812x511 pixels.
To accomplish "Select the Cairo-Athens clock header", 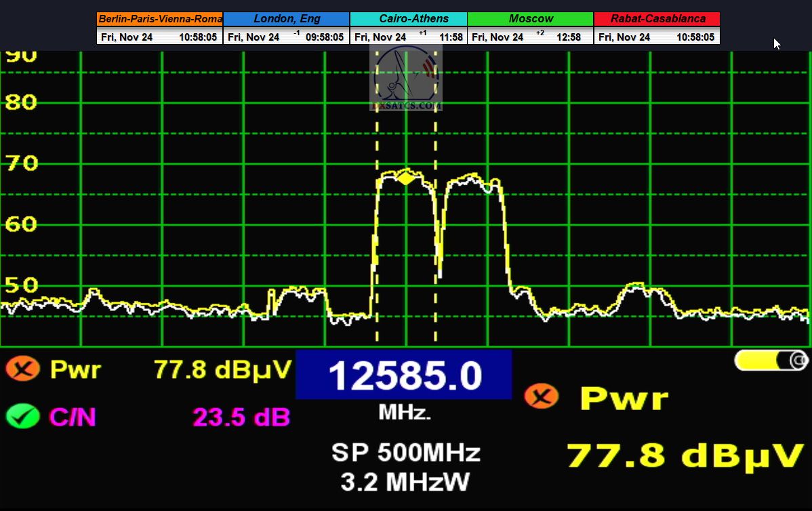I will click(408, 19).
